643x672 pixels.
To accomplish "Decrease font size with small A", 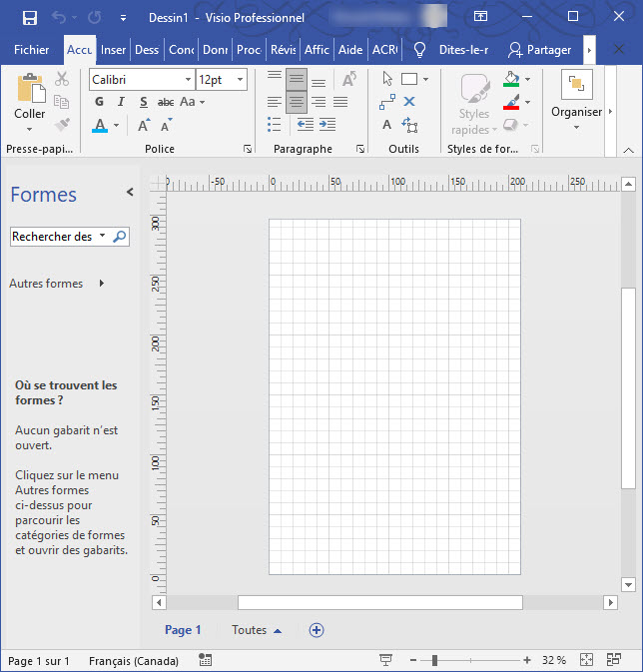I will pyautogui.click(x=167, y=125).
